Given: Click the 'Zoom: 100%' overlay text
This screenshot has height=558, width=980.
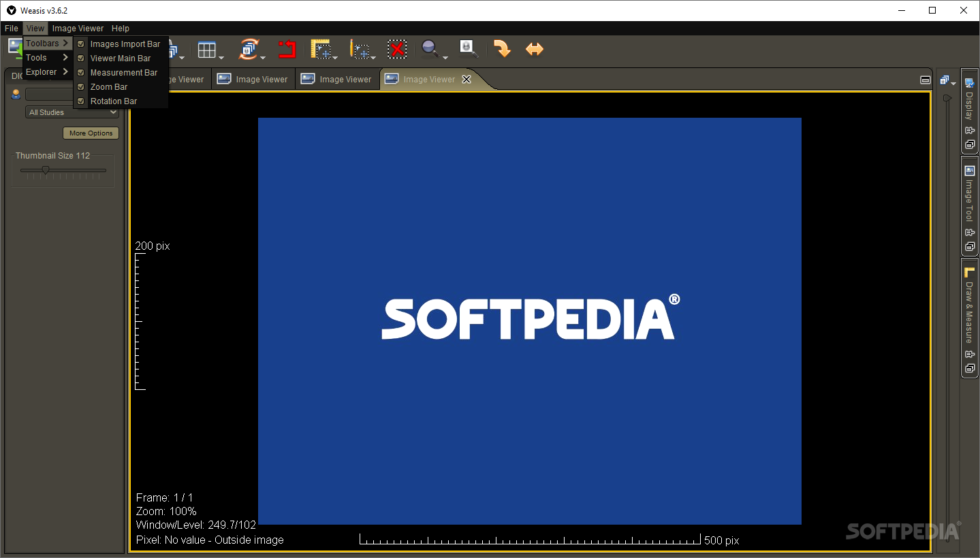Looking at the screenshot, I should point(166,512).
